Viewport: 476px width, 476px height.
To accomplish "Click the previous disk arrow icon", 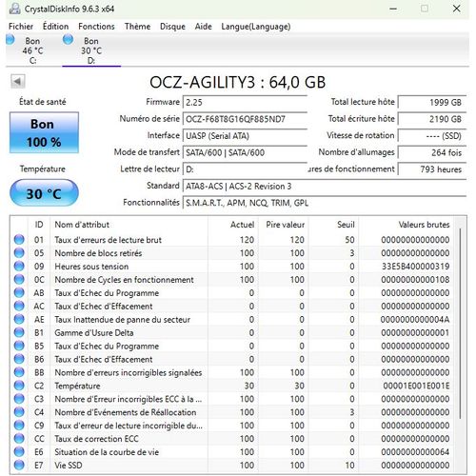I will click(18, 82).
